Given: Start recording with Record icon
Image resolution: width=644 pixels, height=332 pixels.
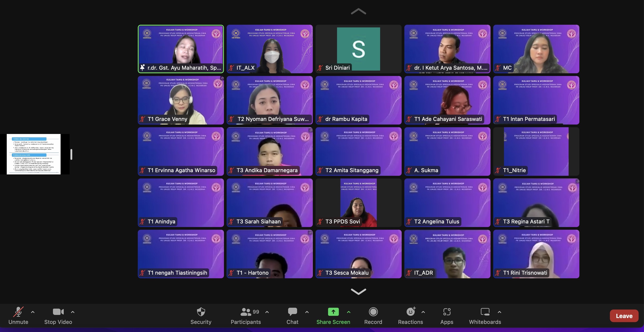Looking at the screenshot, I should tap(373, 312).
